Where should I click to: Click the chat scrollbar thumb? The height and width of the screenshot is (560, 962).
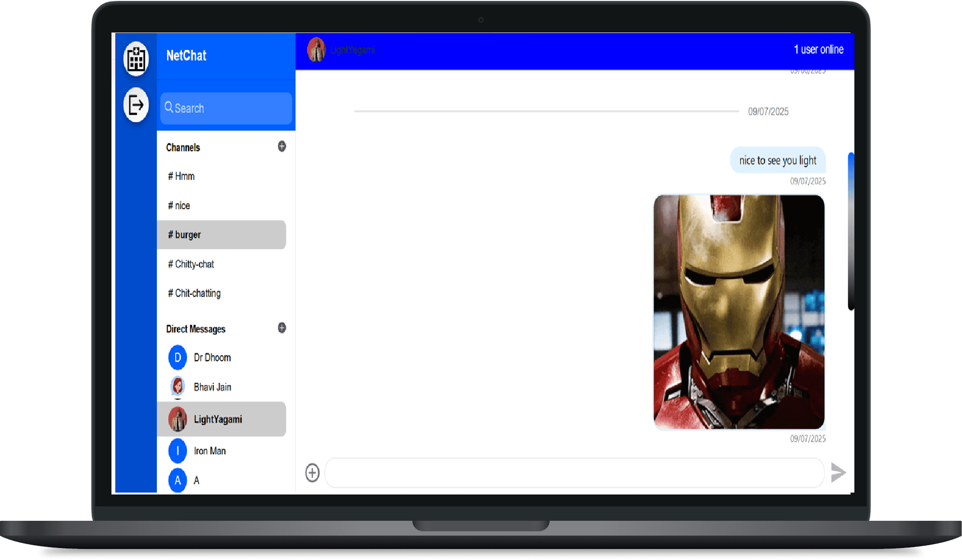(x=851, y=231)
